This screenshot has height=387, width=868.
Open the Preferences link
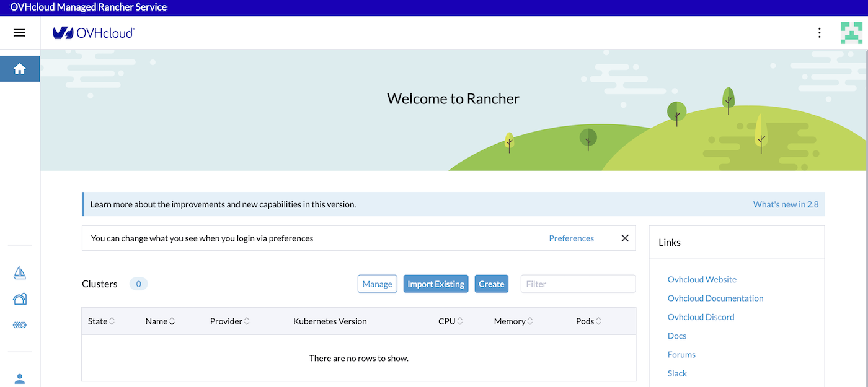coord(571,238)
